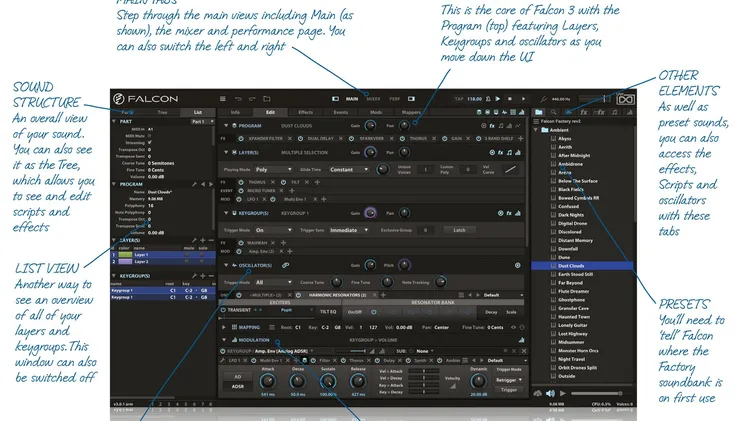
Task: Switch to the Tree tab
Action: 163,112
